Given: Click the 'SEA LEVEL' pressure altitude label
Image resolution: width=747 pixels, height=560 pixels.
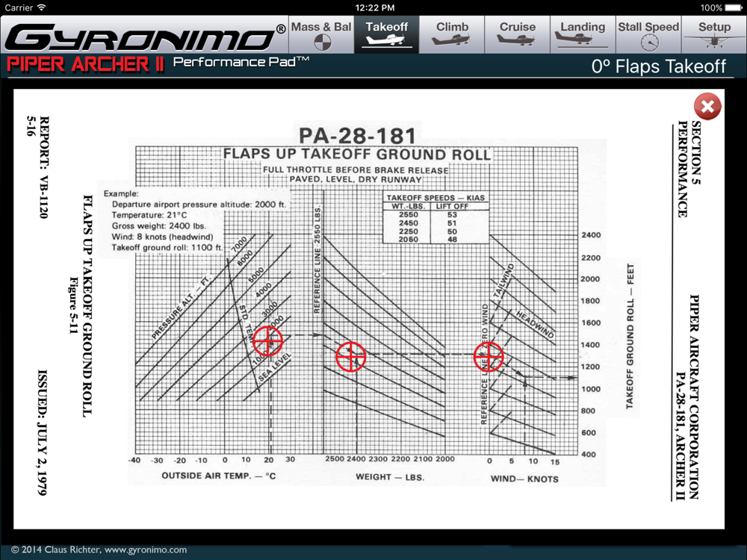Looking at the screenshot, I should pos(274,367).
